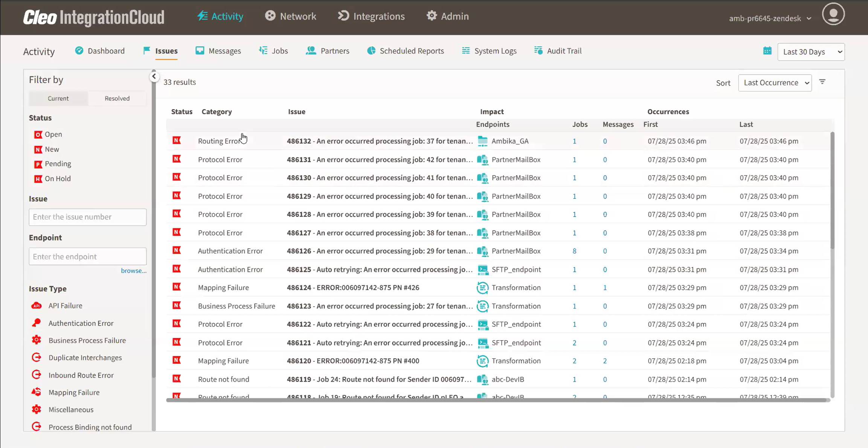Click the PartnerMailBox endpoint icon on issue 486131
The image size is (868, 448).
483,159
